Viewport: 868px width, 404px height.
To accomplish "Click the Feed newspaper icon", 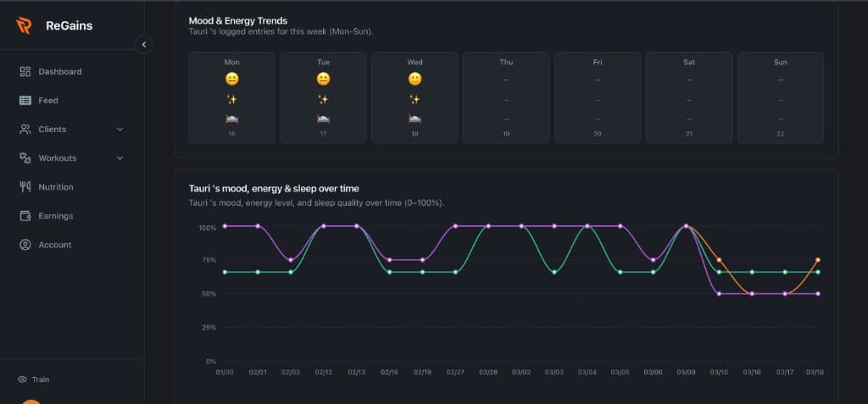I will point(25,101).
